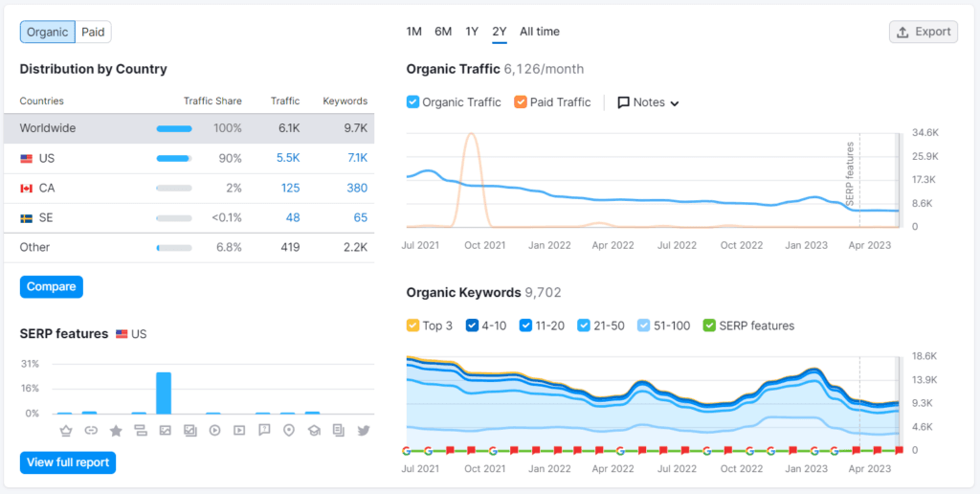Select the 6M time range
Screen dimensions: 980x494
coord(443,32)
